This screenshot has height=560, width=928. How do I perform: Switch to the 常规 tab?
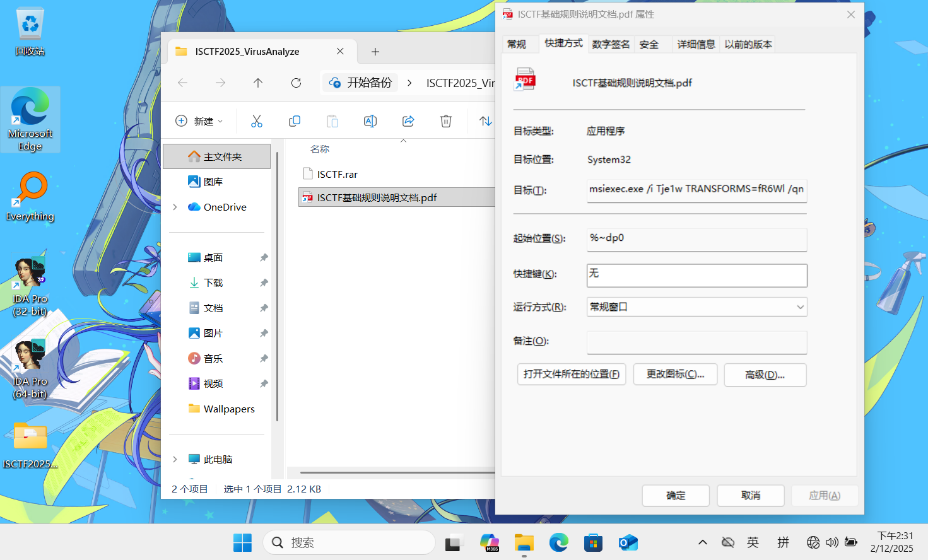coord(517,44)
